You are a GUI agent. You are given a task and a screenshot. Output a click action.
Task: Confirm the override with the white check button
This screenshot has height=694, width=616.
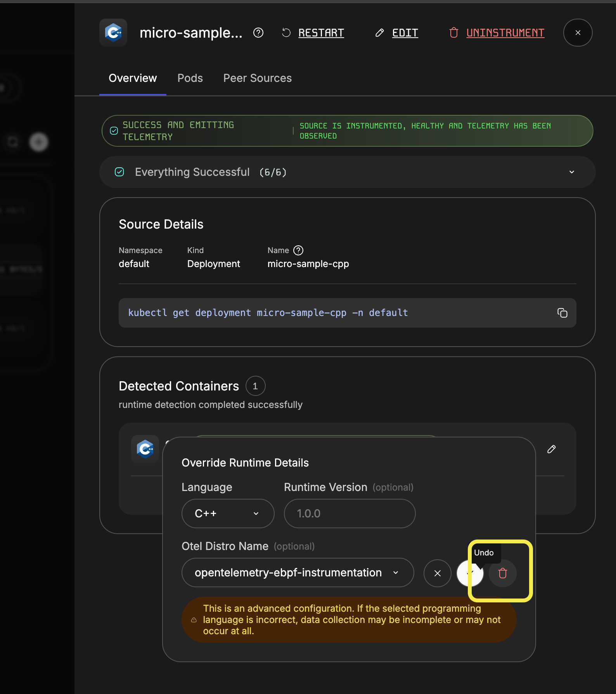click(x=470, y=573)
